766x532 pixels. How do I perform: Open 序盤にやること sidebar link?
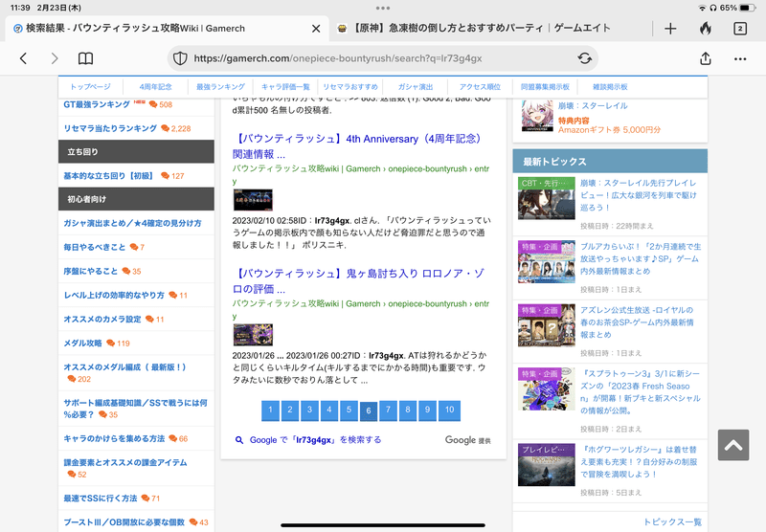[x=90, y=271]
